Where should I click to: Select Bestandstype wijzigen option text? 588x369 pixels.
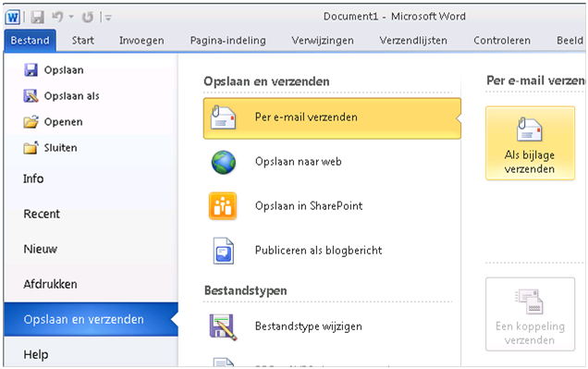308,326
